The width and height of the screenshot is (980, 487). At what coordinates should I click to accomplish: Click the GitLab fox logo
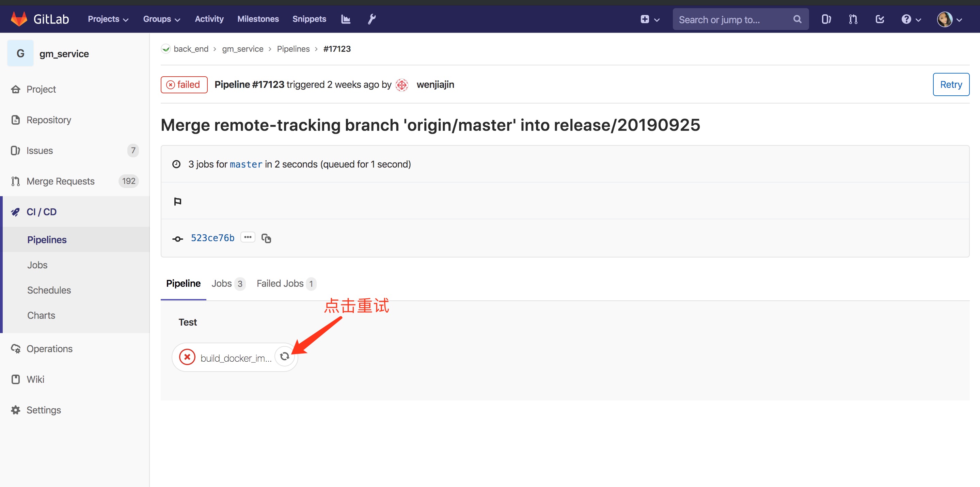pyautogui.click(x=19, y=19)
